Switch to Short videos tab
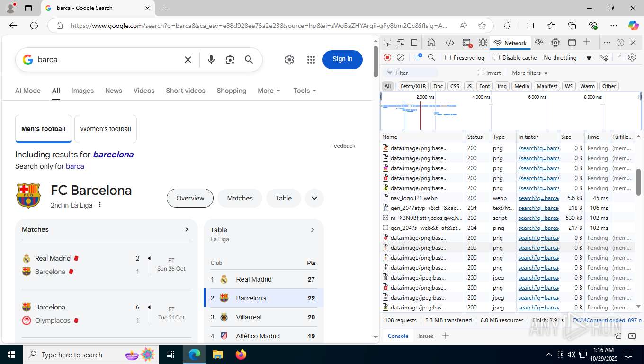 coord(186,91)
